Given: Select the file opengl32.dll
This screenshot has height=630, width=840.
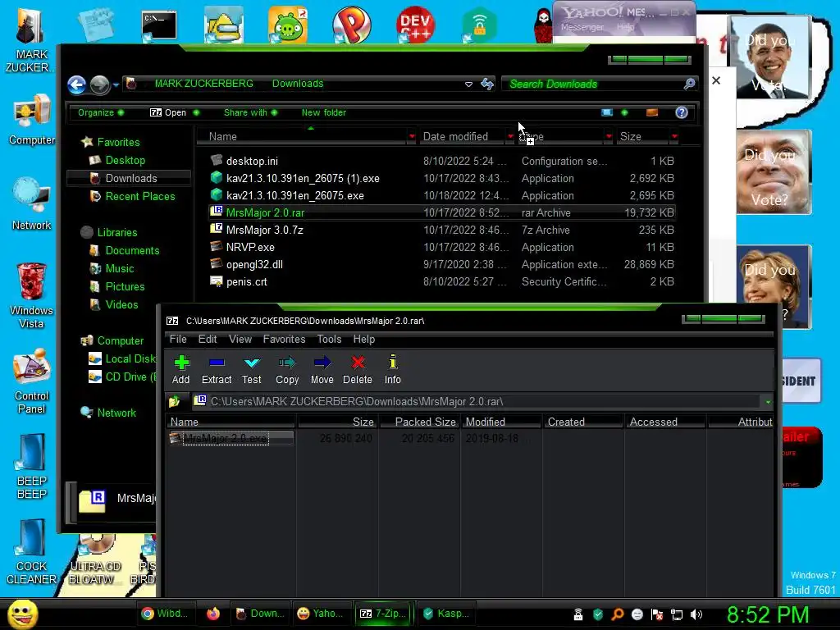Looking at the screenshot, I should pyautogui.click(x=254, y=265).
